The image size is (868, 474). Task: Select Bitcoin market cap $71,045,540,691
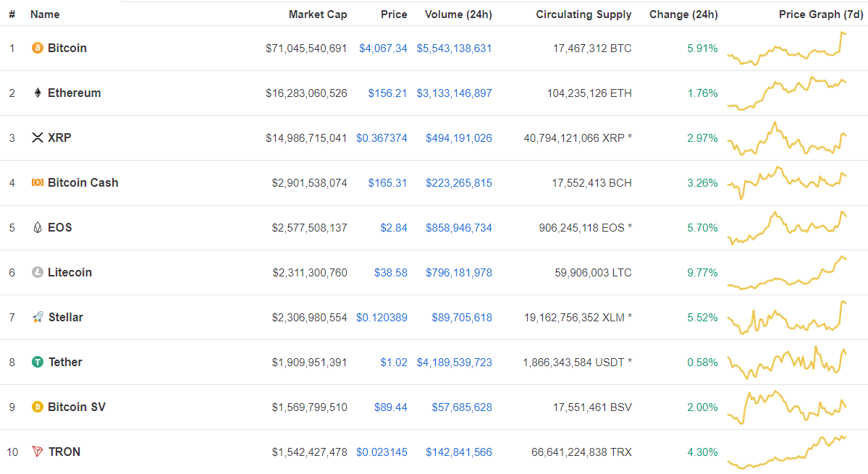(306, 48)
